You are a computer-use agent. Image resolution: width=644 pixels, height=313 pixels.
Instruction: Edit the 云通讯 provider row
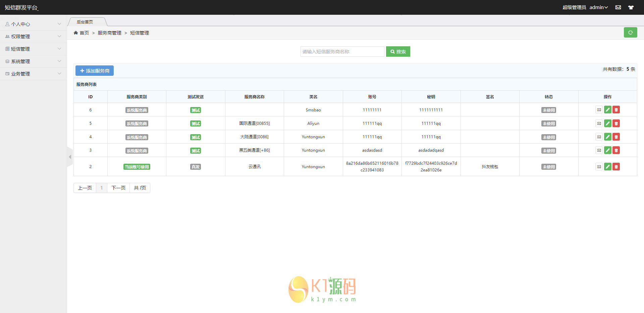click(608, 167)
